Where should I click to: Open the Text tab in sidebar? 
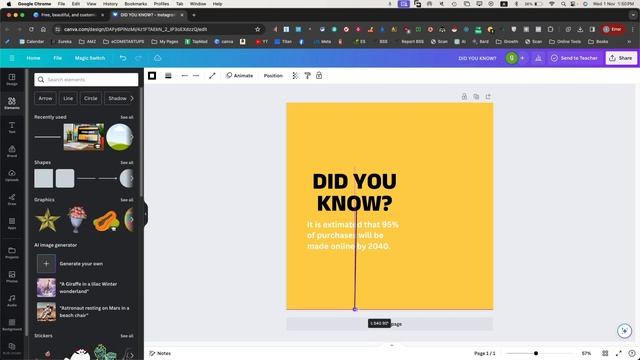click(x=12, y=127)
